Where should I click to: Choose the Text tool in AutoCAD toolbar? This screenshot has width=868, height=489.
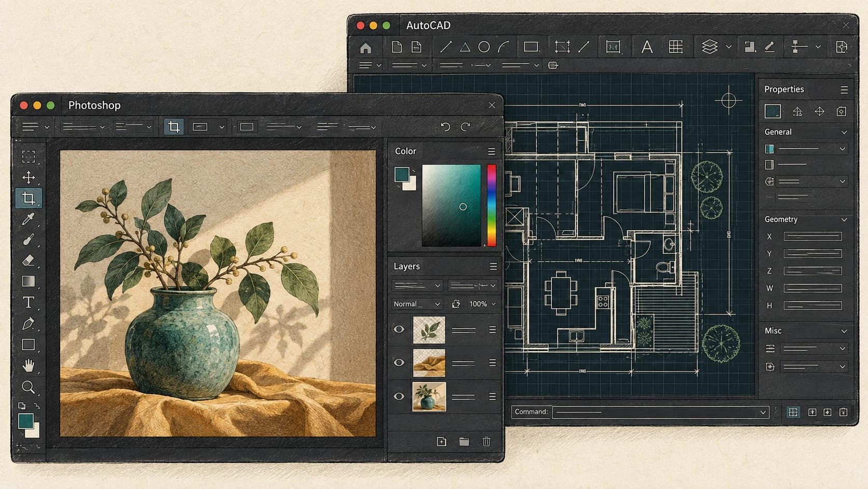(x=647, y=47)
